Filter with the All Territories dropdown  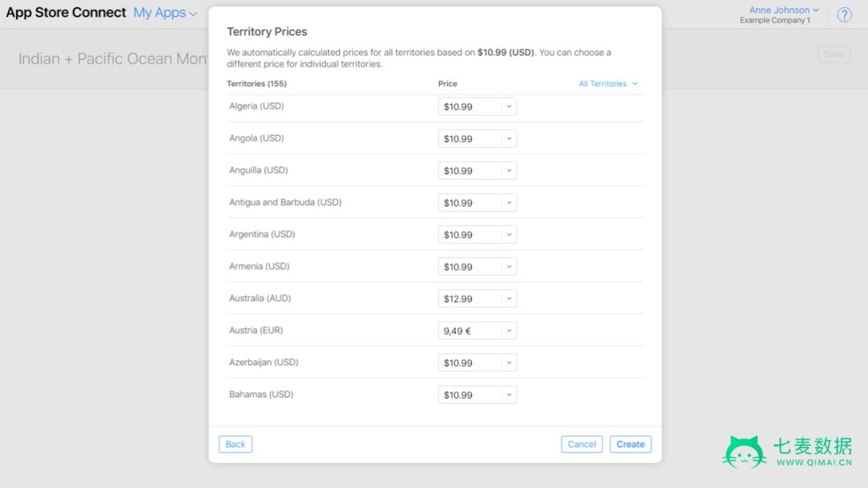[x=608, y=84]
